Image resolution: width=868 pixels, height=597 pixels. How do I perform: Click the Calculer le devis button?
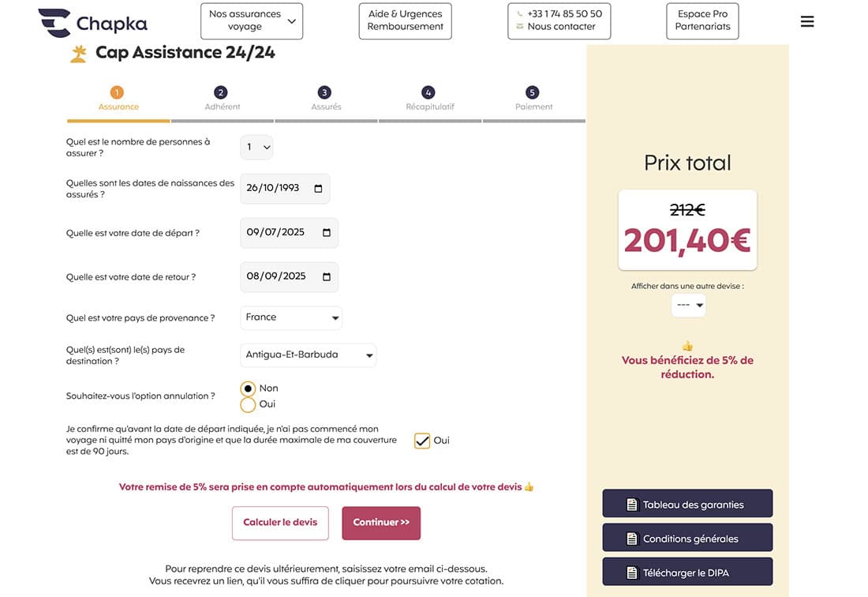pyautogui.click(x=279, y=523)
